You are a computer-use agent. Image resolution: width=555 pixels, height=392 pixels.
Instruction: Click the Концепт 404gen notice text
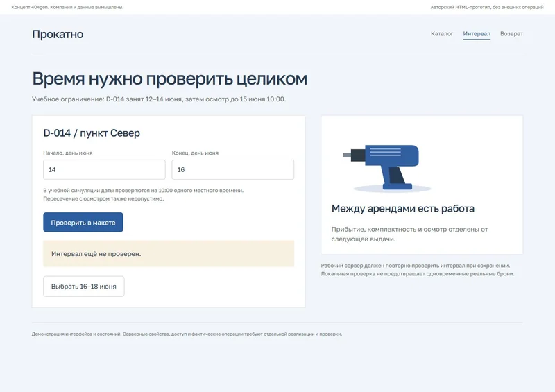[x=67, y=7]
